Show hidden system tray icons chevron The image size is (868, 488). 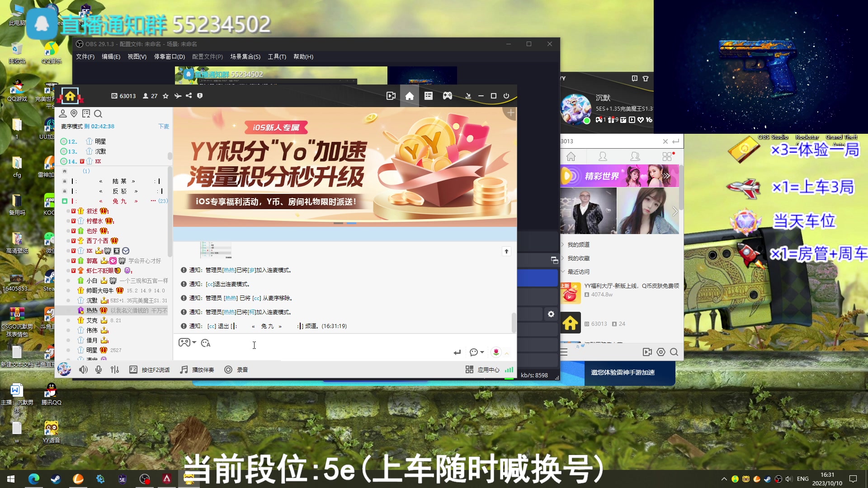724,479
